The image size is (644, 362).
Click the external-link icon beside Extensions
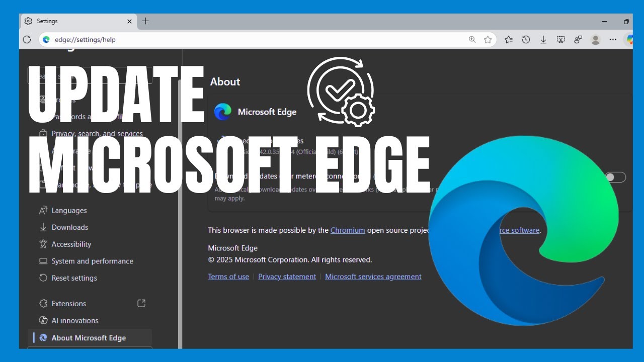pyautogui.click(x=141, y=303)
